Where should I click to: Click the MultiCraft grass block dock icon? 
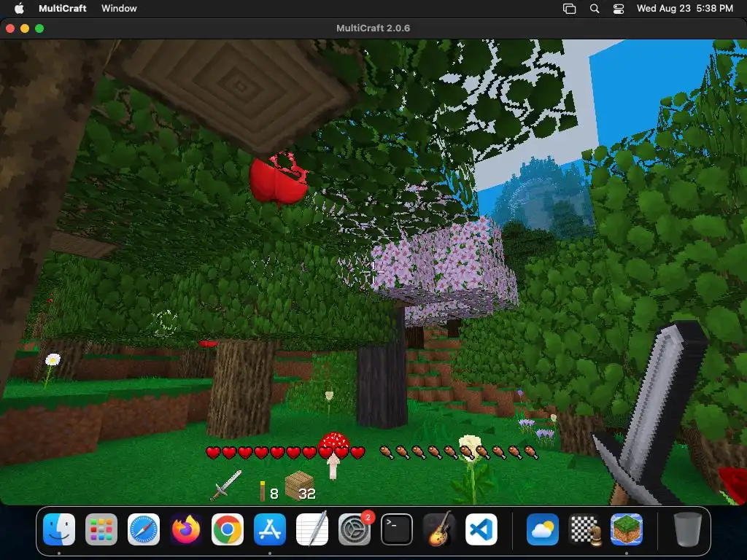point(627,529)
